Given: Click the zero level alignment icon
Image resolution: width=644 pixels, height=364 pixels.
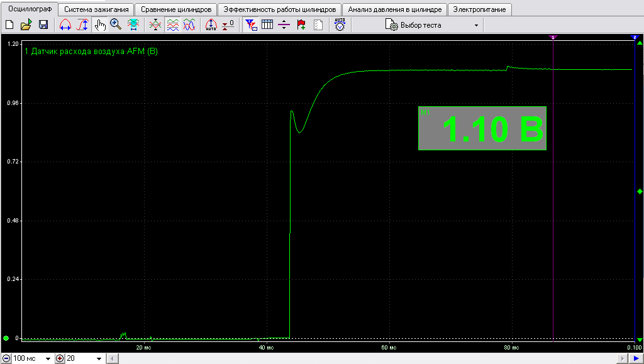Looking at the screenshot, I should point(228,25).
